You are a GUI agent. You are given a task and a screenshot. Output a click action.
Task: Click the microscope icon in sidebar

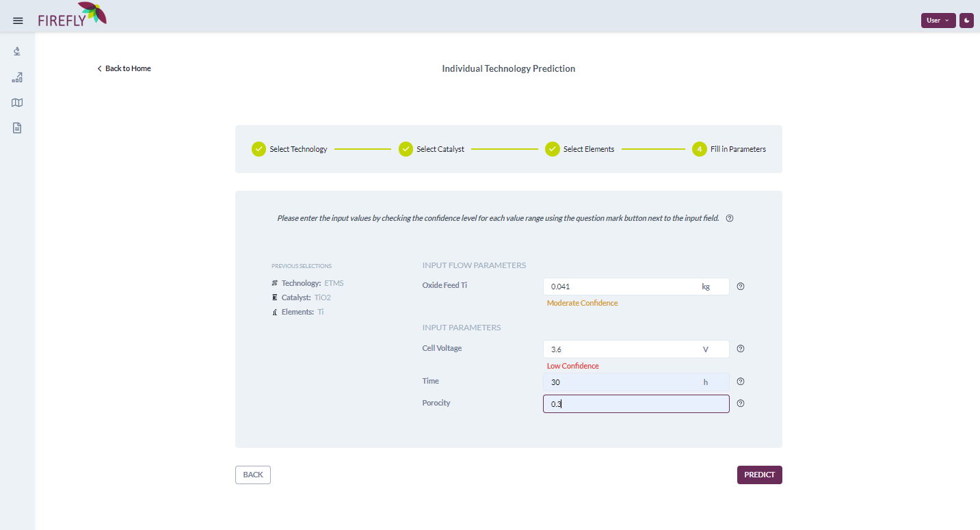click(x=17, y=51)
